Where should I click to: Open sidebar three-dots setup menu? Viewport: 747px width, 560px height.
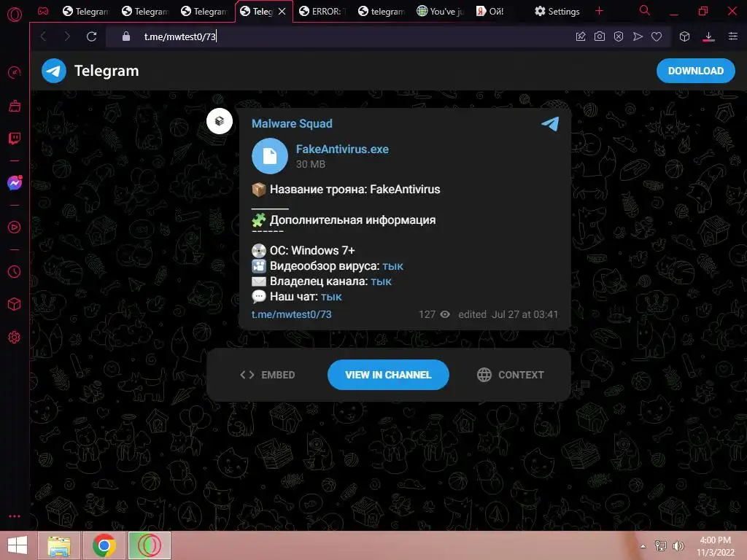(15, 516)
